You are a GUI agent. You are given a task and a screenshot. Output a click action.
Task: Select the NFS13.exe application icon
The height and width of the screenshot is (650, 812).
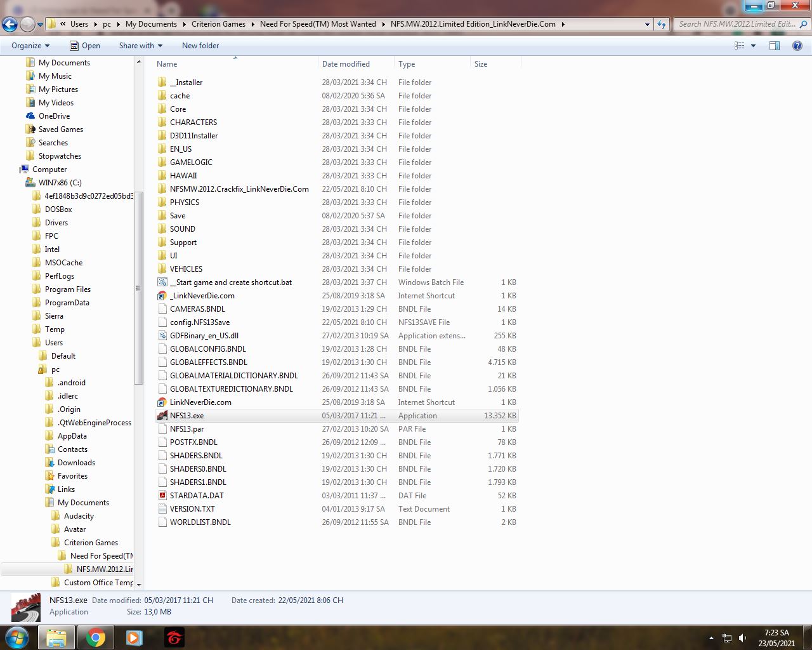(x=162, y=416)
